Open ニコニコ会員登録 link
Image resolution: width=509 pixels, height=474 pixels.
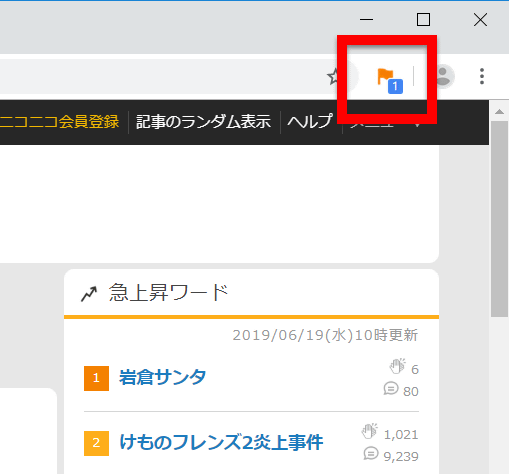pos(59,122)
